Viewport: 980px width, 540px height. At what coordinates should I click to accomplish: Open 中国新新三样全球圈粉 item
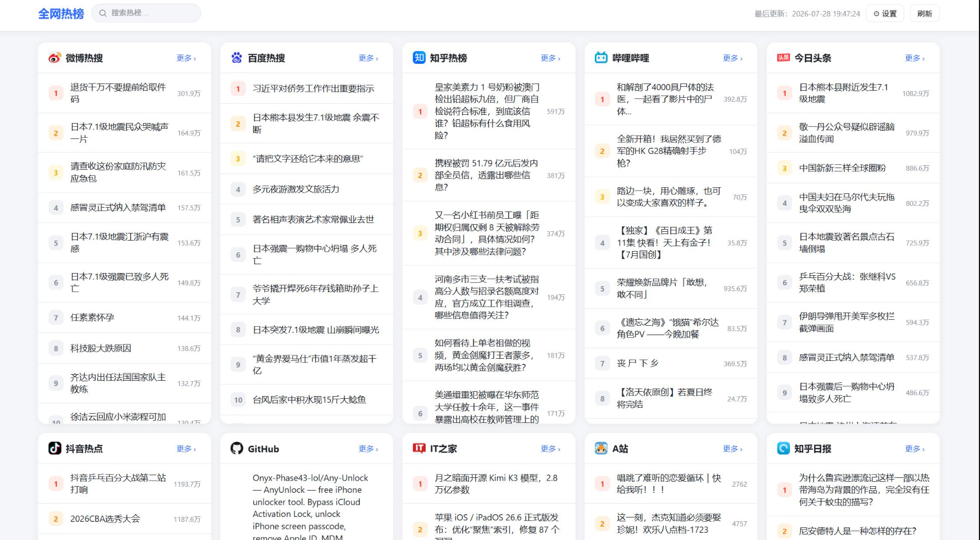pyautogui.click(x=853, y=168)
